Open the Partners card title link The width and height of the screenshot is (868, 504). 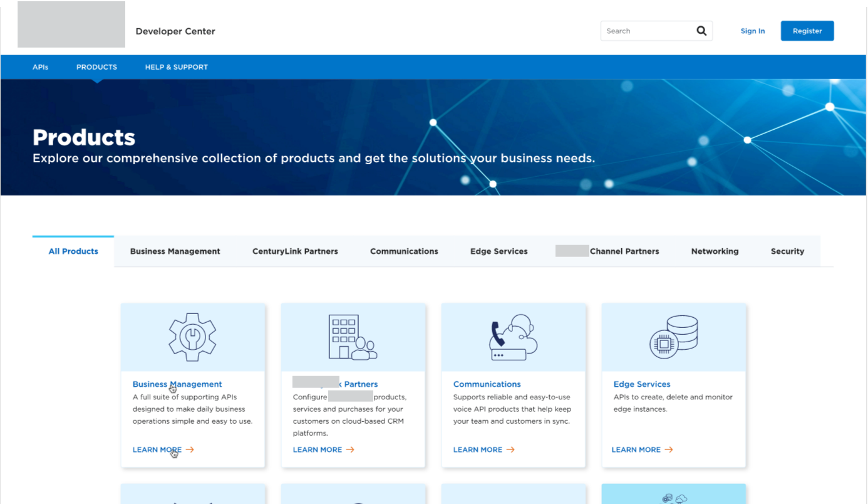(336, 384)
